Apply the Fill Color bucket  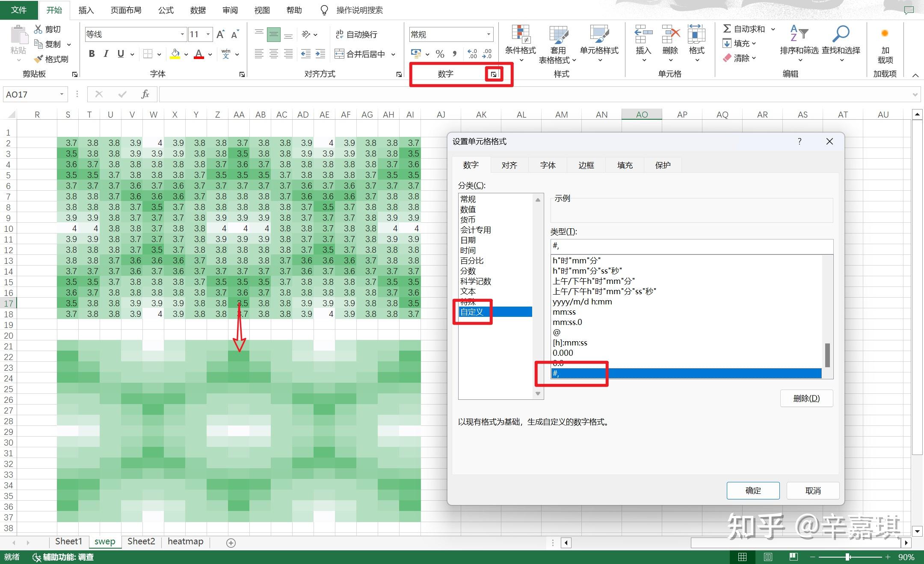[x=175, y=54]
